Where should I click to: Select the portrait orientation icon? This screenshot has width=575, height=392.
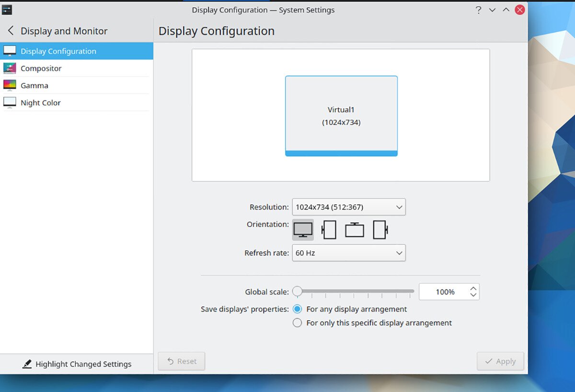point(329,229)
